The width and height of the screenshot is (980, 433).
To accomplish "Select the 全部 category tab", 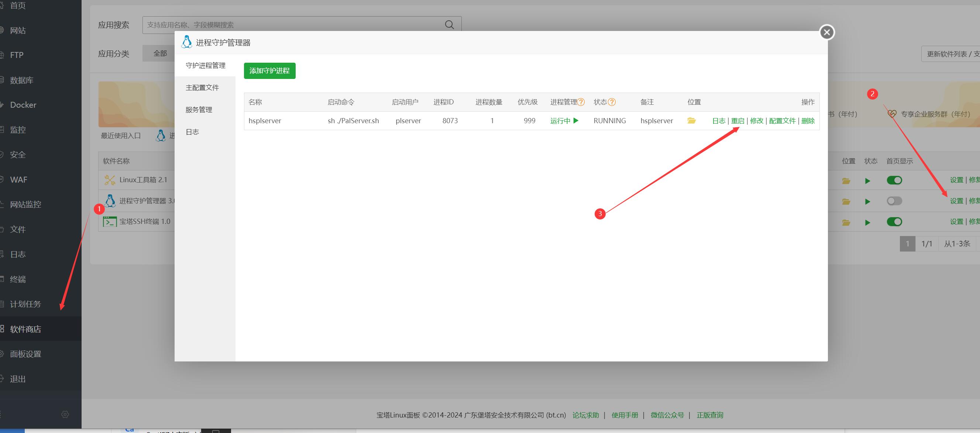I will pos(160,53).
